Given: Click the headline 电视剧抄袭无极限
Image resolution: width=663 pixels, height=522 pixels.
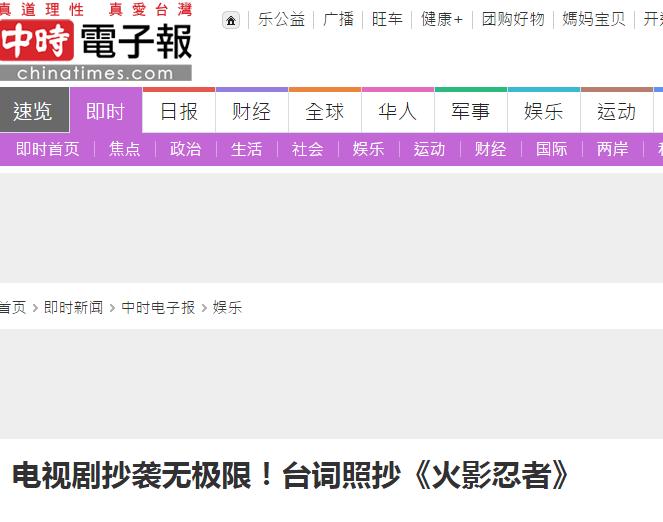Looking at the screenshot, I should [291, 476].
